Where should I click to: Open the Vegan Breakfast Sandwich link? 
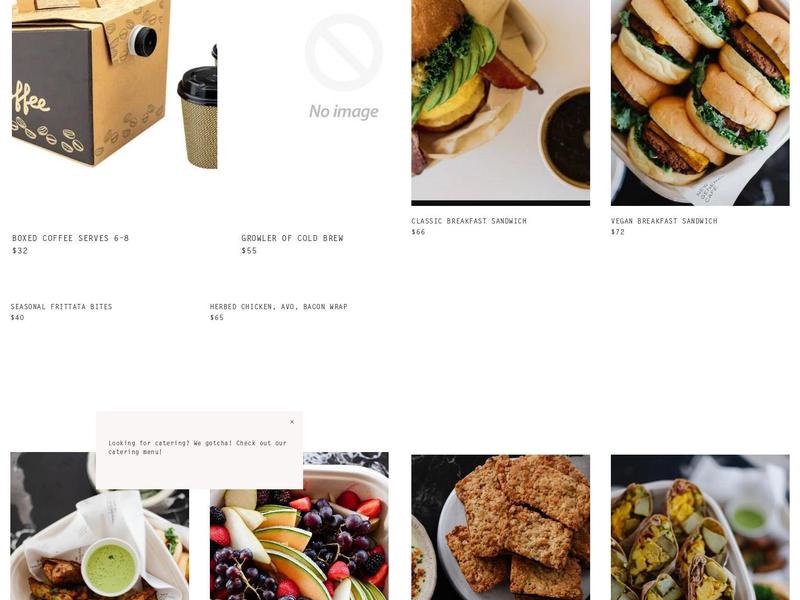[664, 221]
